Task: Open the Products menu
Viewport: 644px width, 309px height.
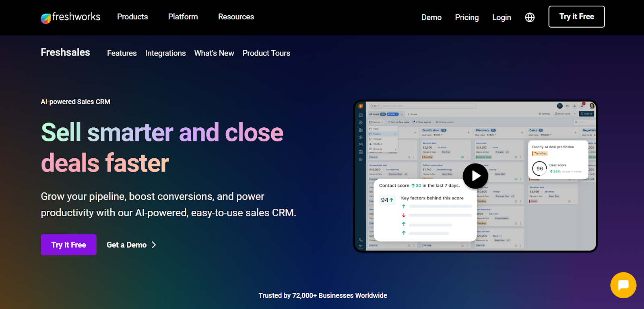Action: 132,17
